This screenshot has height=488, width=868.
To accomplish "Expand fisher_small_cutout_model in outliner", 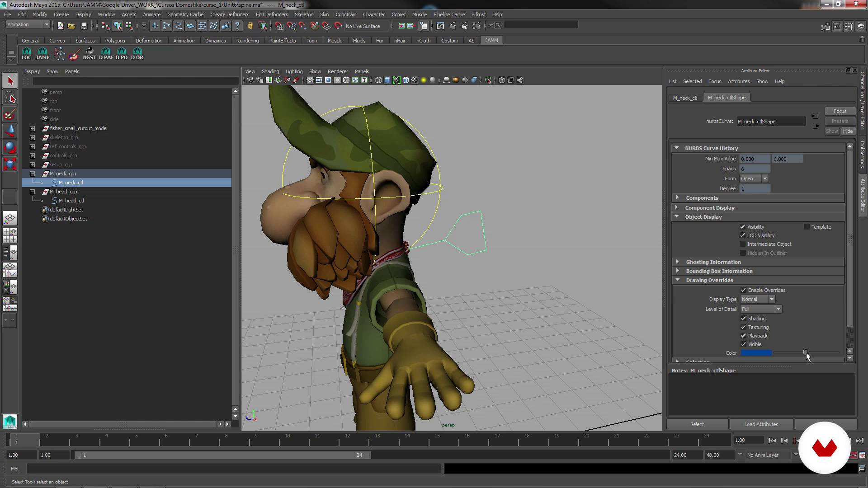I will point(32,128).
